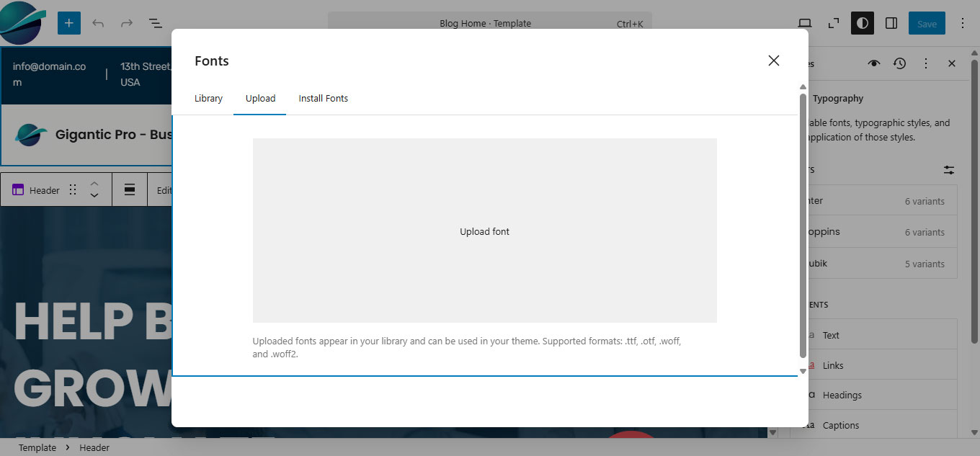980x456 pixels.
Task: Toggle the style book eye icon
Action: click(x=873, y=63)
